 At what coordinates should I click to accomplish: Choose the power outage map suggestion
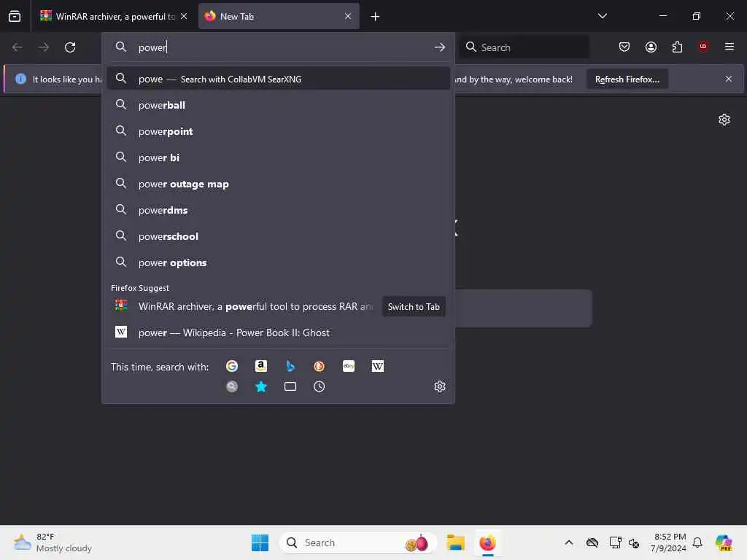click(278, 184)
